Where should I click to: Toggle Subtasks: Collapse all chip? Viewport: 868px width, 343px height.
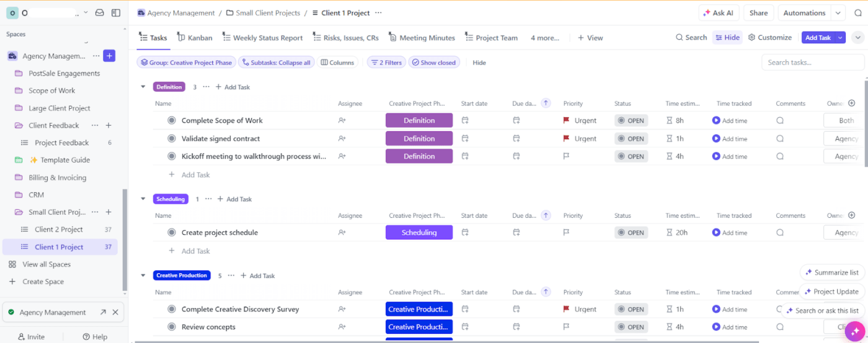[277, 63]
